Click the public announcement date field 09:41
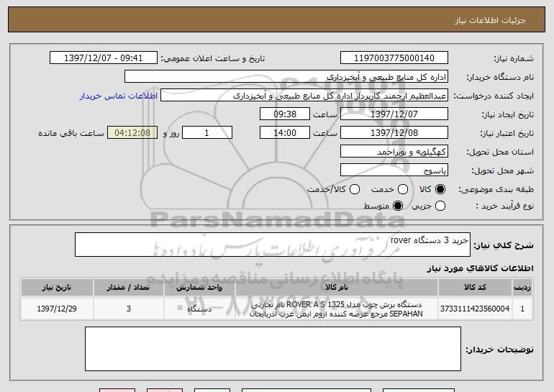Viewport: 554px width, 392px height. point(104,58)
